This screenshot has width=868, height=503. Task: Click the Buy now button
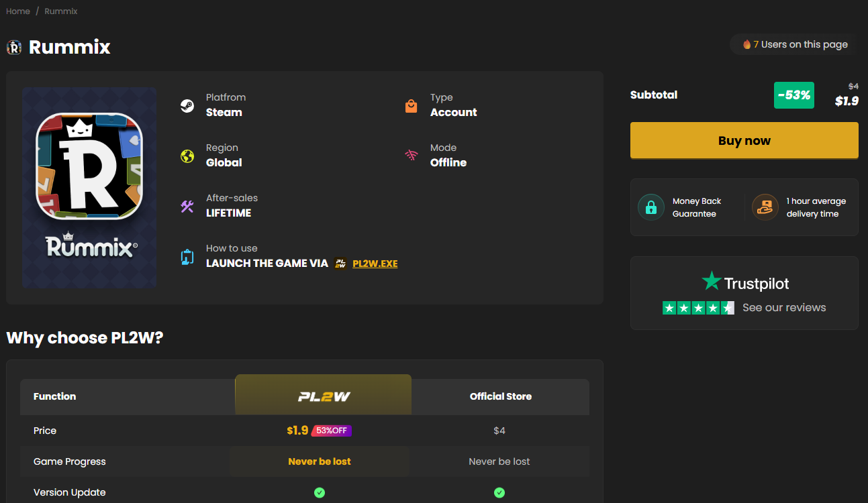click(744, 140)
